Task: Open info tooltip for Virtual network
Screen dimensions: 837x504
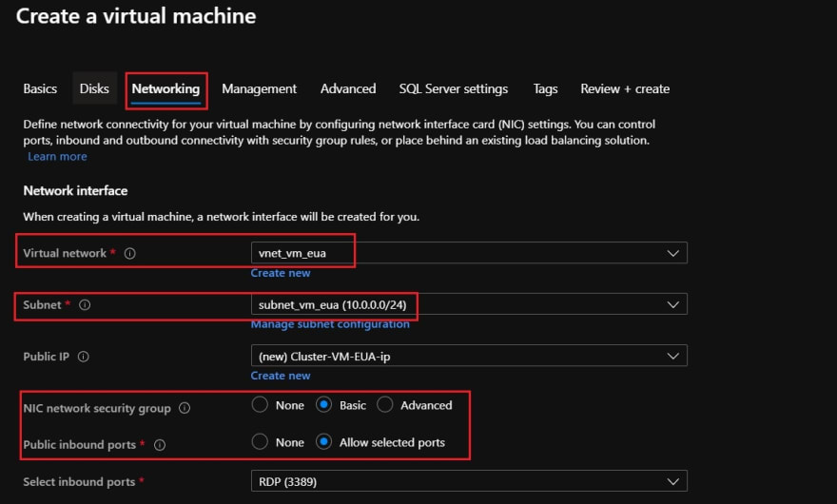Action: [129, 253]
